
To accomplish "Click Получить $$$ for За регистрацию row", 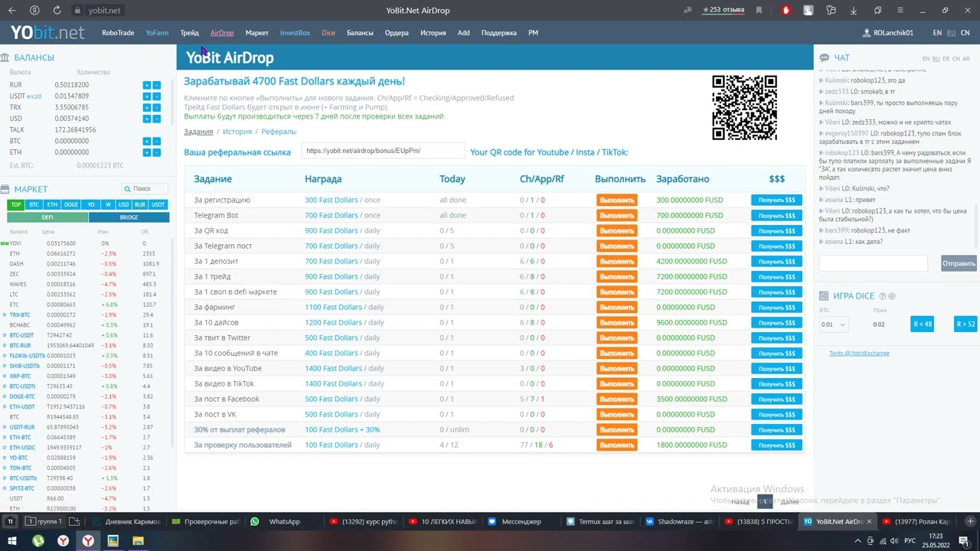I will pyautogui.click(x=776, y=201).
